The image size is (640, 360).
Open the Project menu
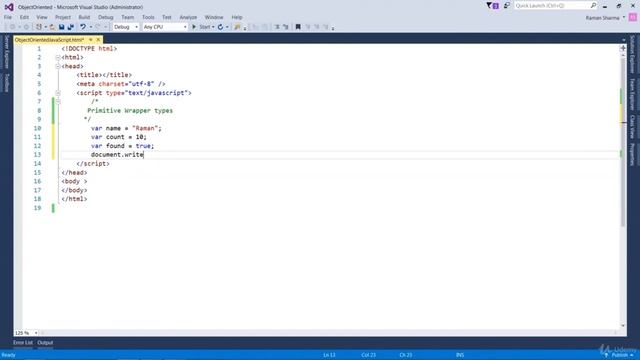(x=62, y=17)
